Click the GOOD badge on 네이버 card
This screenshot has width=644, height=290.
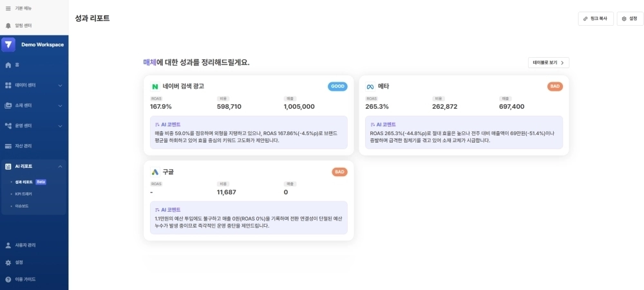click(337, 86)
